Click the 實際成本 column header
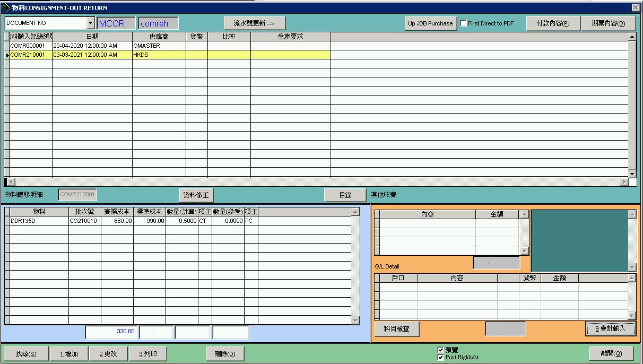643x364 pixels. pos(117,212)
